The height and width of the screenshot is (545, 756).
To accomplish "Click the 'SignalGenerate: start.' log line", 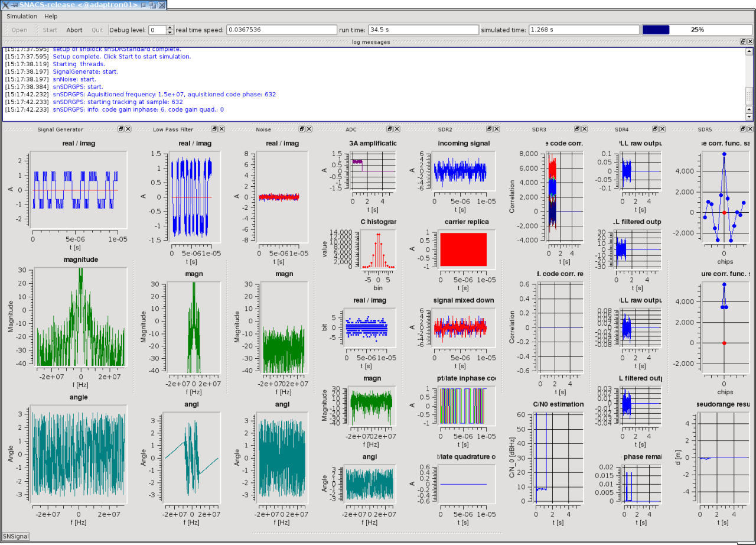I will point(85,72).
